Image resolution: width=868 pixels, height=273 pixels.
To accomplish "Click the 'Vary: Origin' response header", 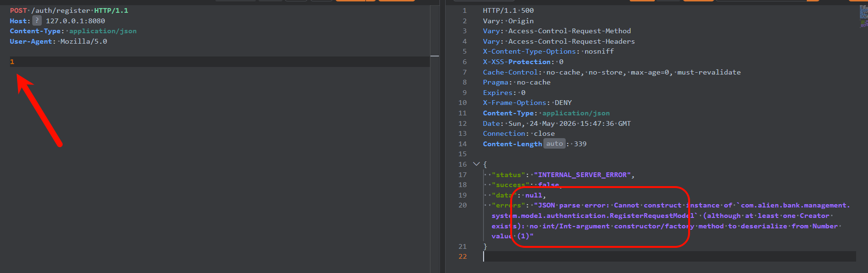I will tap(508, 21).
